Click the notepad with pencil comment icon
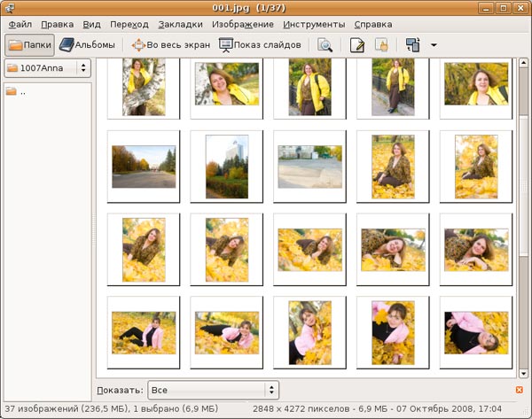This screenshot has width=532, height=419. [357, 45]
